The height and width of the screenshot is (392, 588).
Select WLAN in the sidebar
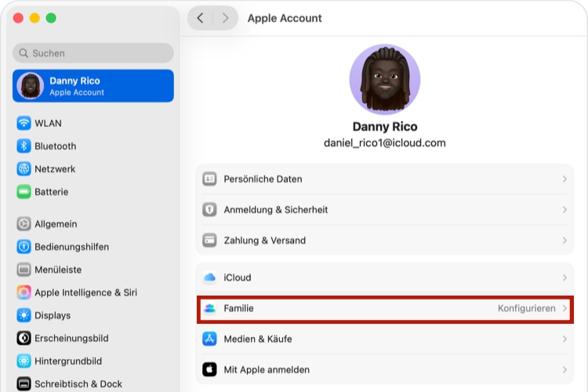click(x=93, y=123)
